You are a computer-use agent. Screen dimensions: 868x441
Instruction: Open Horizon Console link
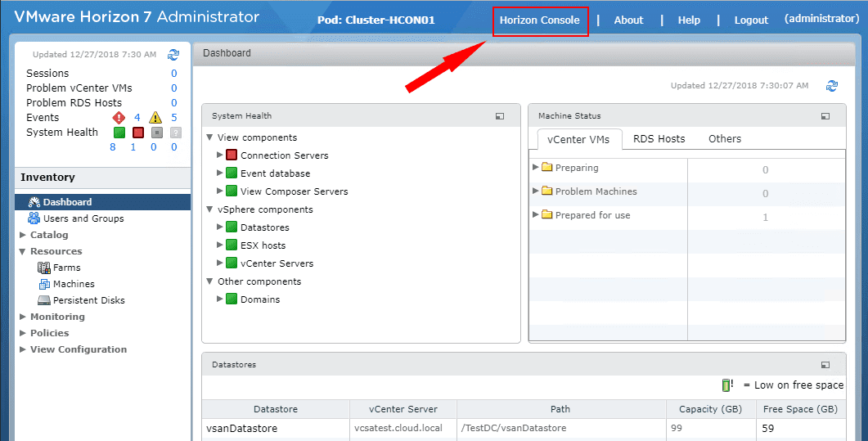tap(539, 20)
